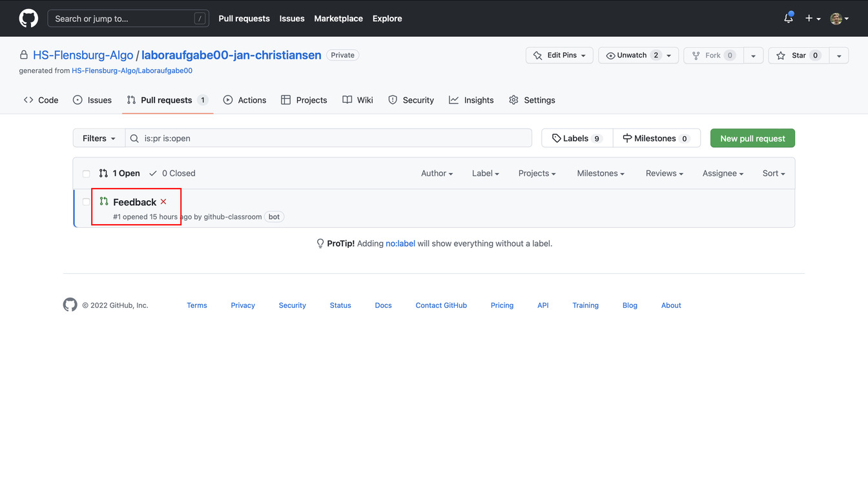Screen dimensions: 868x501
Task: Open the notifications bell
Action: coord(788,18)
